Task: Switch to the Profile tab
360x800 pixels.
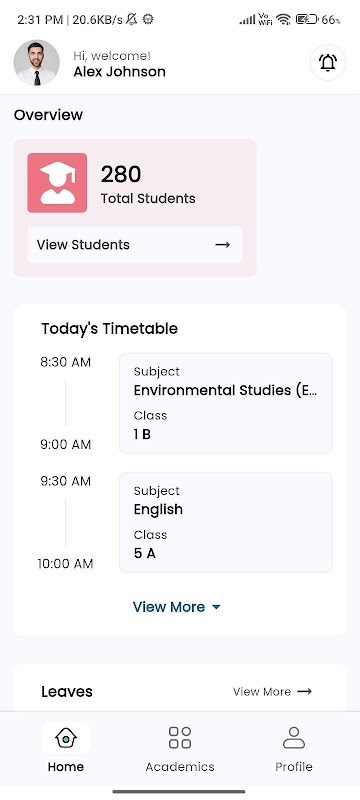Action: click(294, 746)
